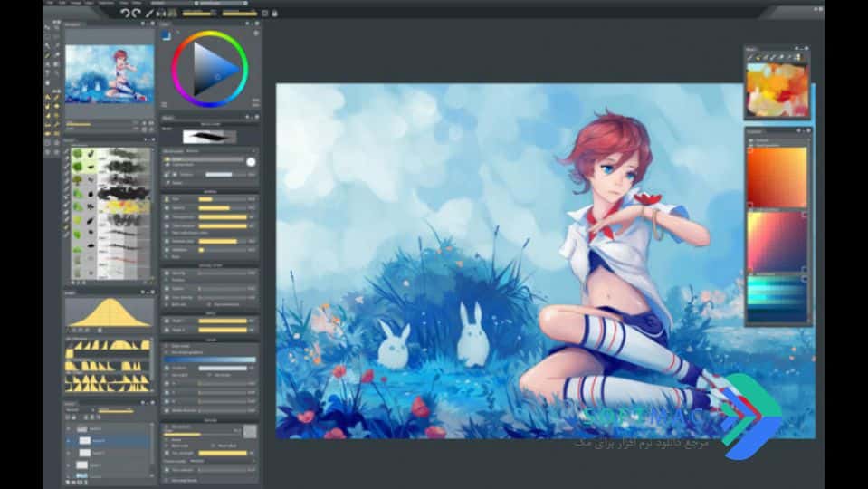Click the Undo arrow in the top toolbar

tap(126, 13)
